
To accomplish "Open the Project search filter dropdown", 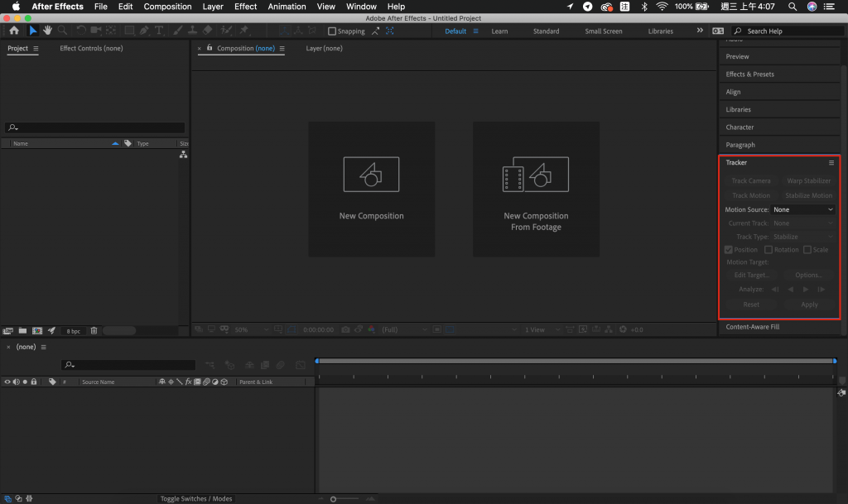I will tap(13, 128).
